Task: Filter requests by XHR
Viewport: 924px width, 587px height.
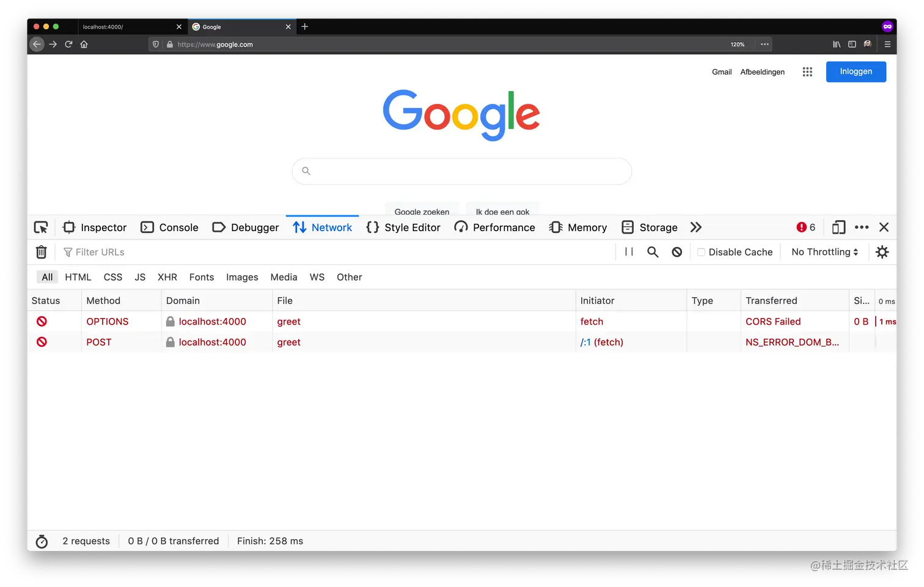Action: point(167,277)
